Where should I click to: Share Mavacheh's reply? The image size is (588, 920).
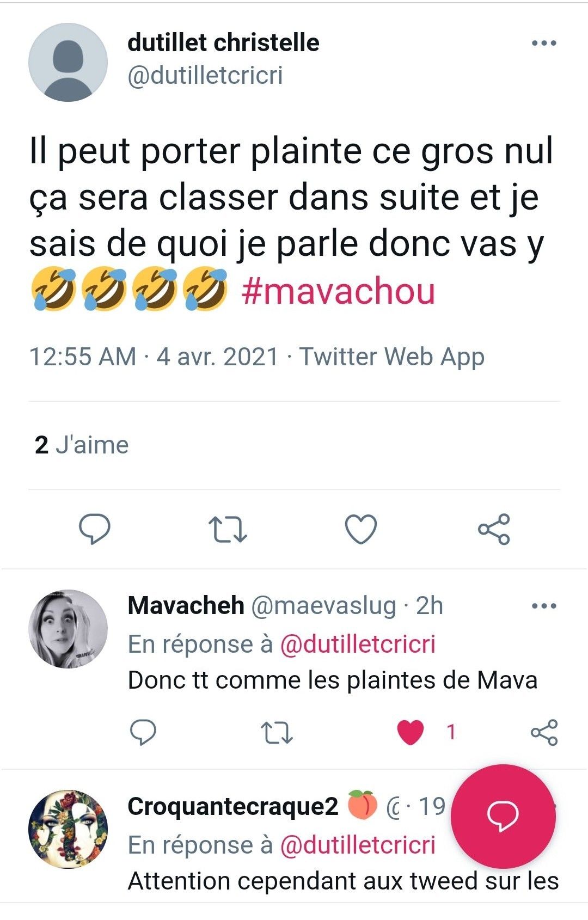coord(544,732)
